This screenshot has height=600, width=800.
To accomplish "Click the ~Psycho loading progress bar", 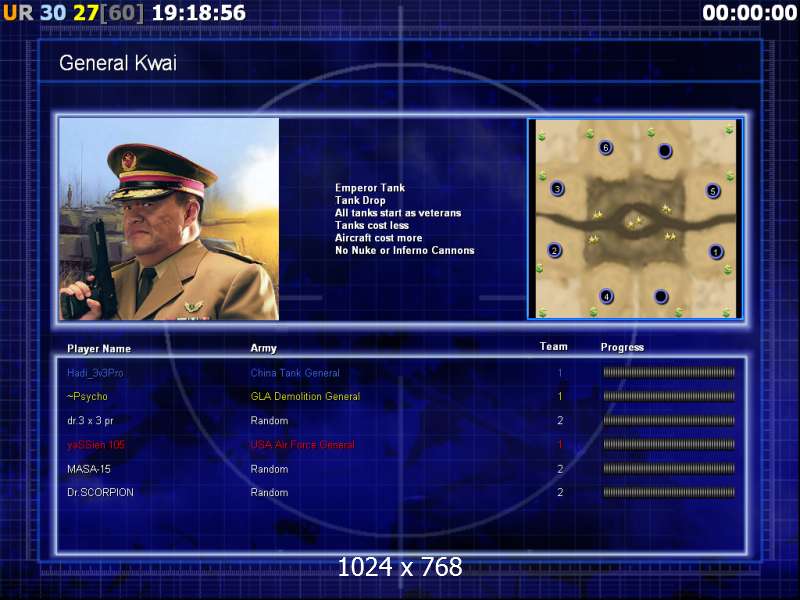I will click(669, 396).
